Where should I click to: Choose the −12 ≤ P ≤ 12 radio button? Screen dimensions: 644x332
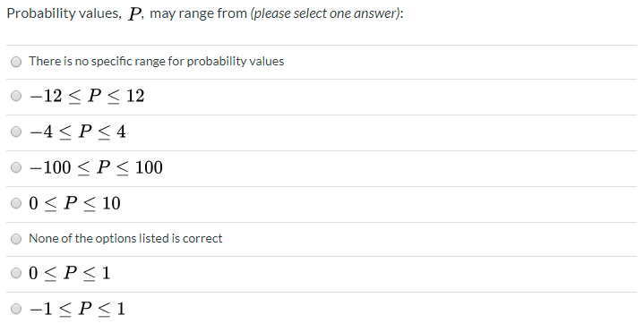(x=16, y=96)
